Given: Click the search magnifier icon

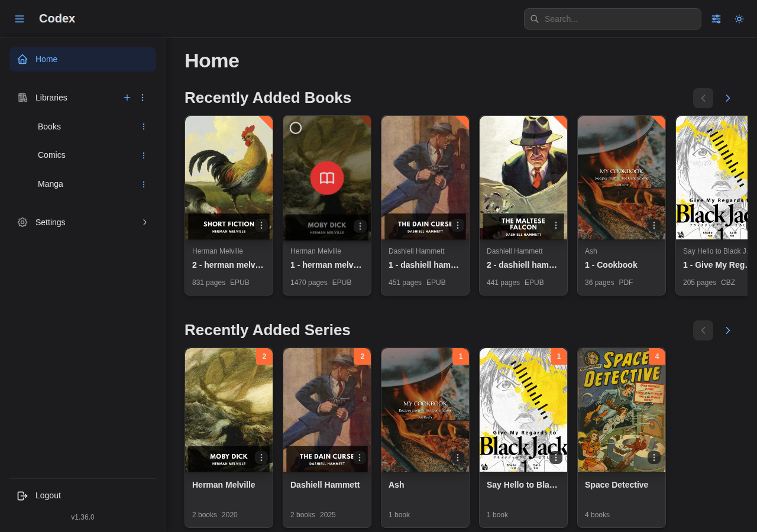Looking at the screenshot, I should (x=535, y=19).
